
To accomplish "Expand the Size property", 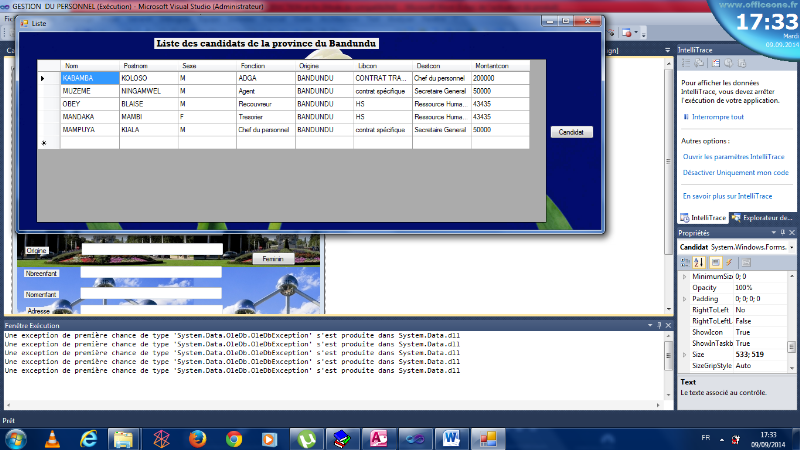I will point(685,355).
